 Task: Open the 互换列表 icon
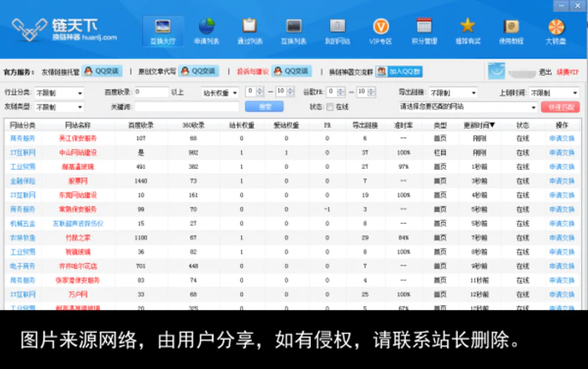coord(294,32)
